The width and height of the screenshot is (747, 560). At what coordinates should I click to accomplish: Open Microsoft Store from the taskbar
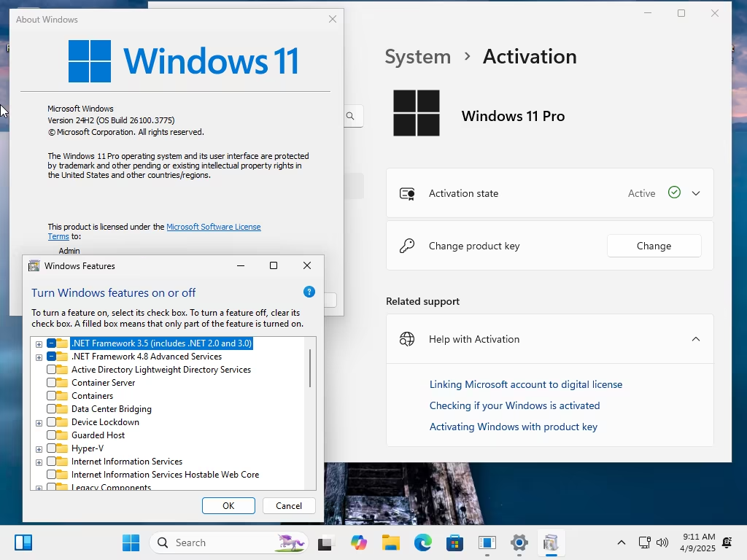(x=455, y=542)
